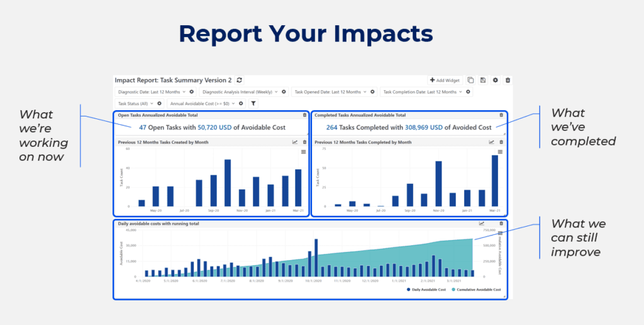
Task: Click the copy dashboard icon
Action: 469,81
